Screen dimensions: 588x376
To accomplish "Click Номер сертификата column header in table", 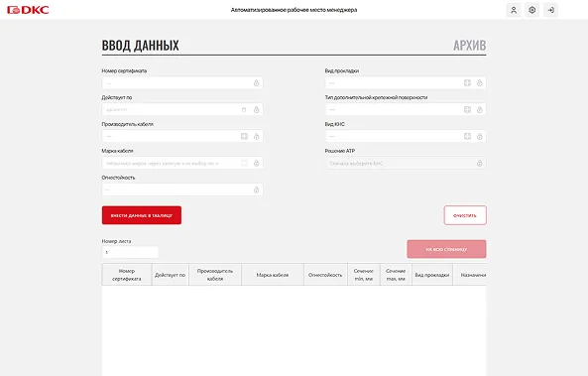I will pos(127,275).
